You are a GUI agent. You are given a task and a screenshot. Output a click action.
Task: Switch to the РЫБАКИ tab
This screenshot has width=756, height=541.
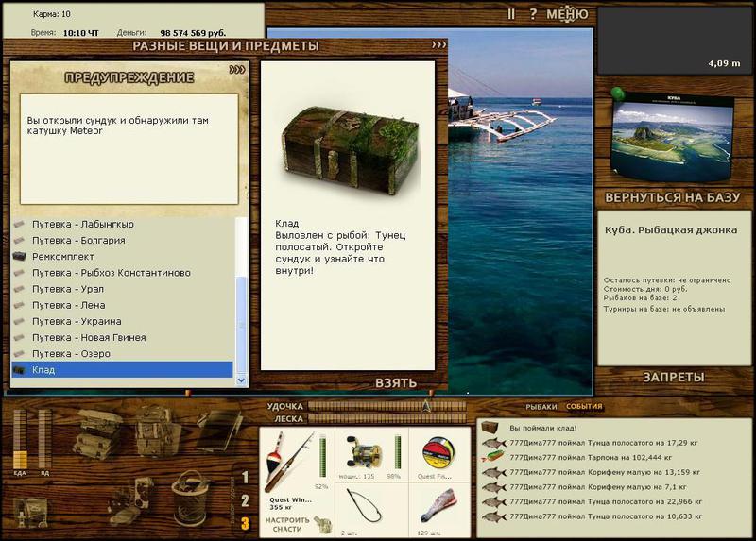point(541,407)
